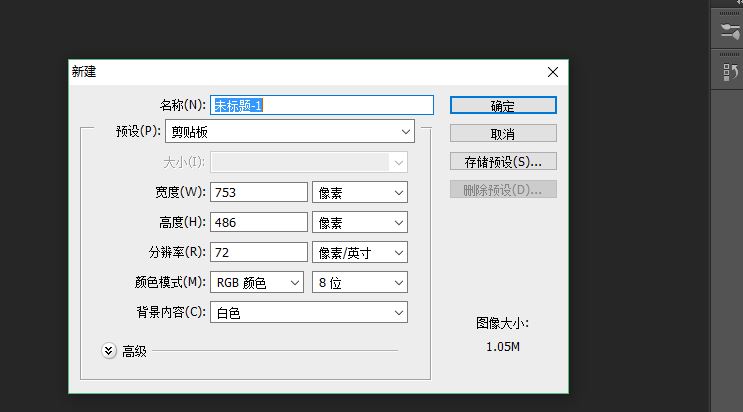Close the 新建 dialog

[553, 72]
